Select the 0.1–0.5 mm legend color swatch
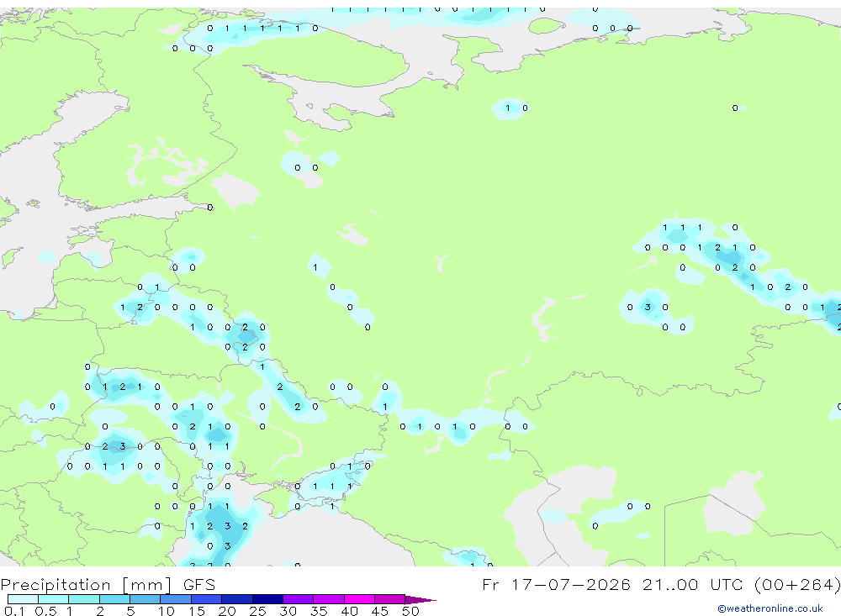The image size is (841, 616). (23, 599)
